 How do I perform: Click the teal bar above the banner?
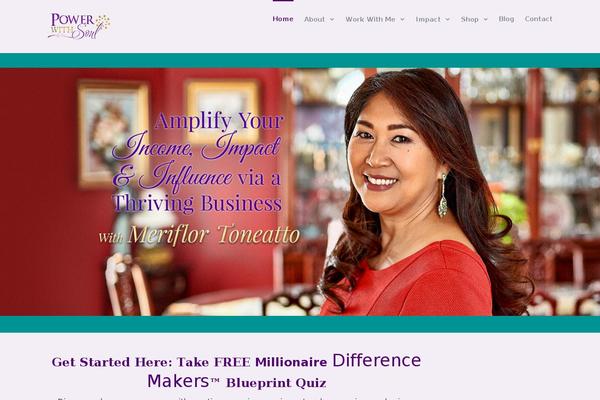300,61
